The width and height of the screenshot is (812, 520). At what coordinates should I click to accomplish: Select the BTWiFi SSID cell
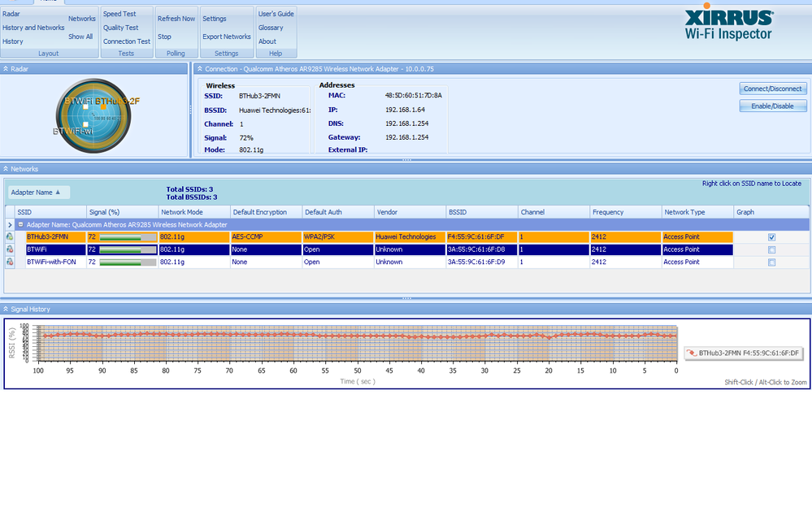(56, 249)
